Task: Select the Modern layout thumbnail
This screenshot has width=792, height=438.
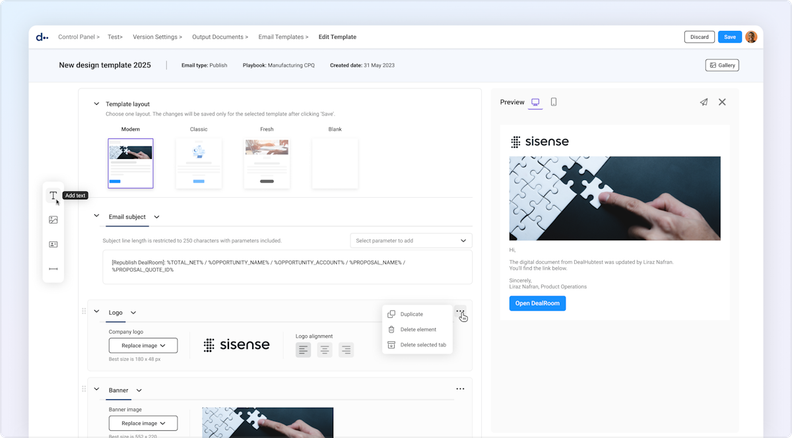Action: (130, 163)
